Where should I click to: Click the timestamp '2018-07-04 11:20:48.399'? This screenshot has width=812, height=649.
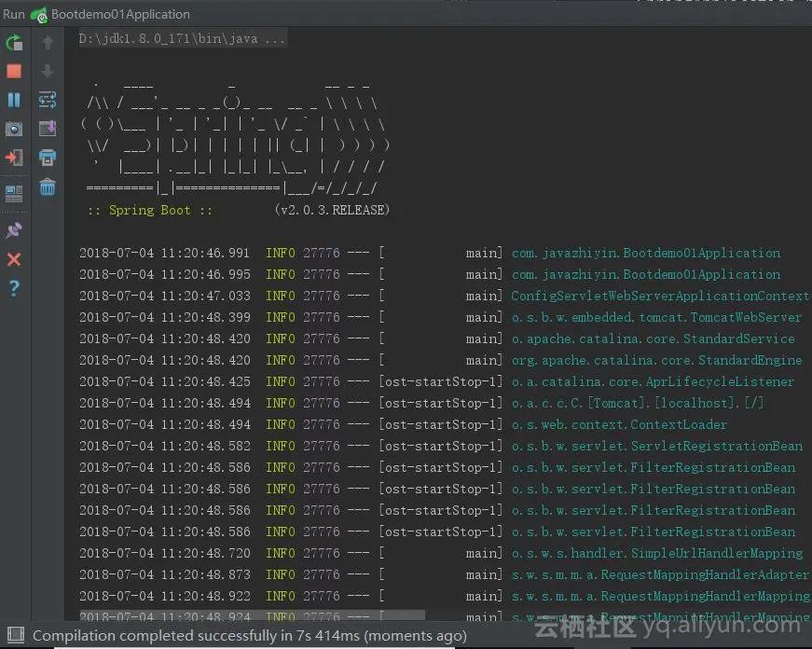(x=165, y=318)
